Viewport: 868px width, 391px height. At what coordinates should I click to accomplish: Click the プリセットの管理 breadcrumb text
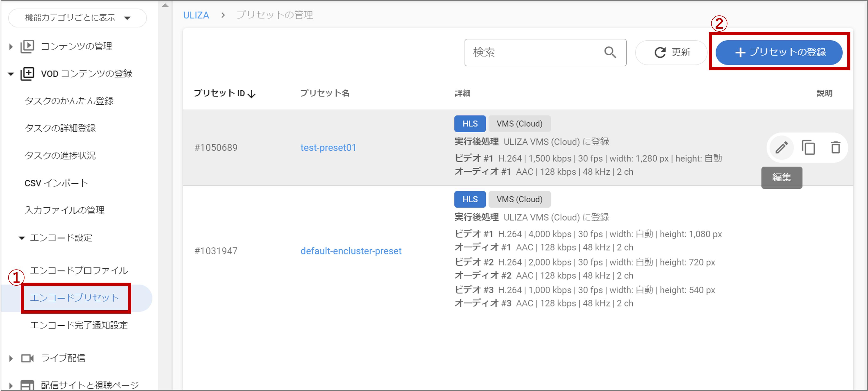click(x=275, y=15)
